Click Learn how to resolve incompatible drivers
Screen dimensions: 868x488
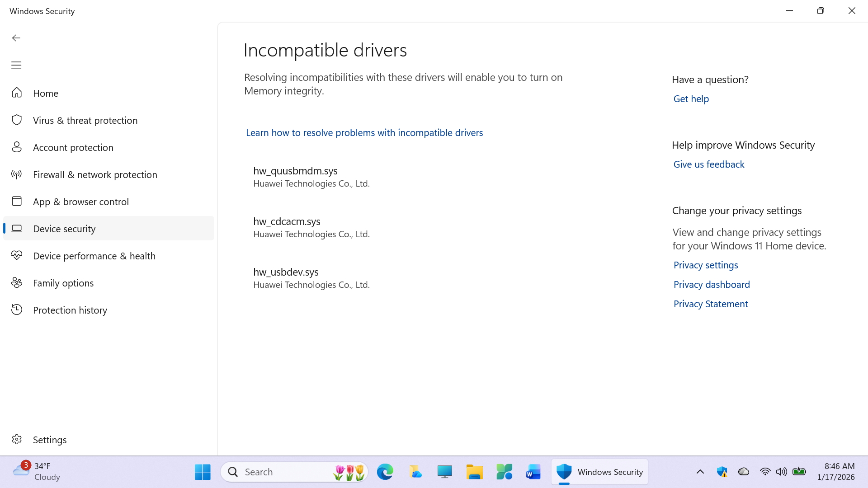364,132
